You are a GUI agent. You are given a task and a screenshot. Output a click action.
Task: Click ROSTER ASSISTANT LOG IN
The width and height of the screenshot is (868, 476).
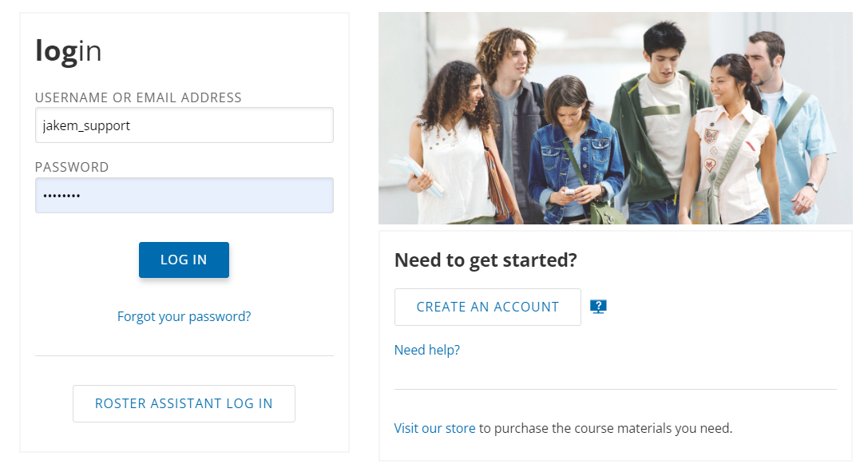[184, 403]
